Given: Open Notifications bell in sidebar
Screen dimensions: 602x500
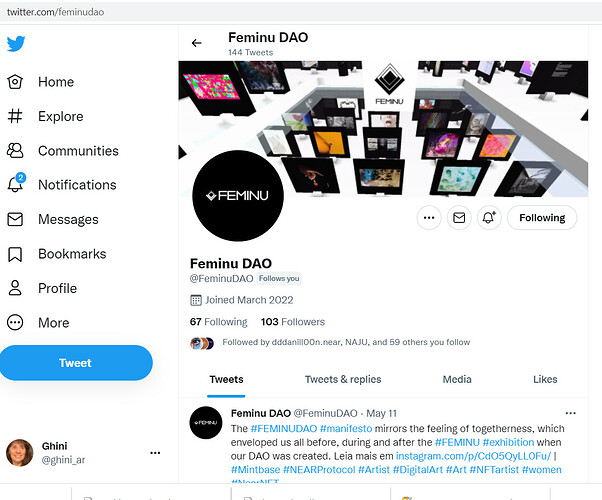Looking at the screenshot, I should (15, 185).
